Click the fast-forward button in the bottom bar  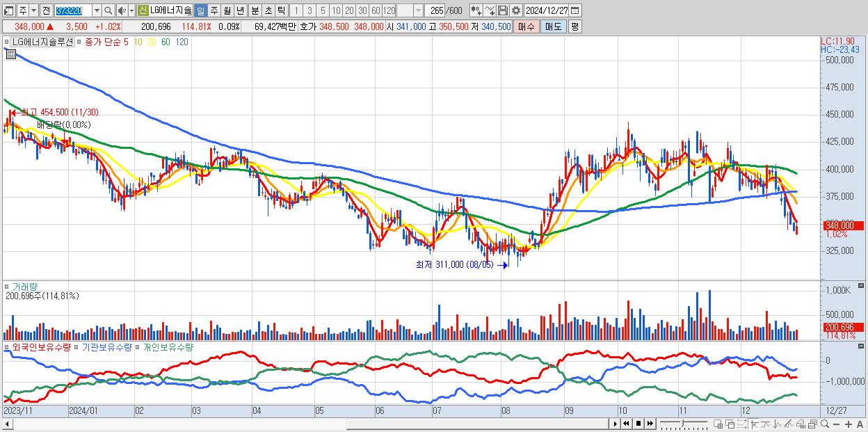click(x=650, y=424)
